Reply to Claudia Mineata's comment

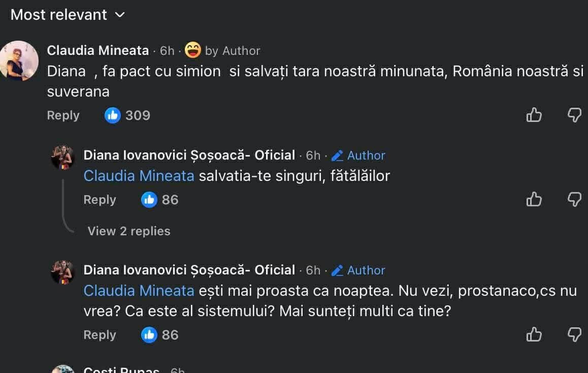pos(63,115)
